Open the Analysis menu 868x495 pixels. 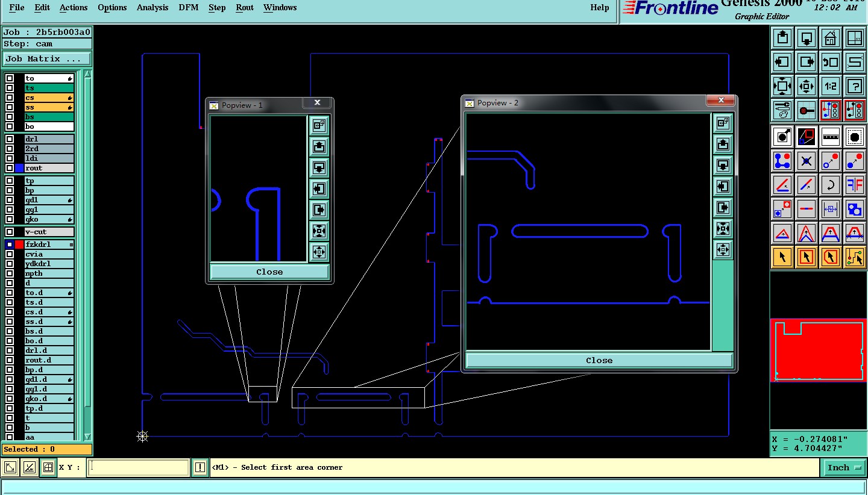tap(153, 7)
